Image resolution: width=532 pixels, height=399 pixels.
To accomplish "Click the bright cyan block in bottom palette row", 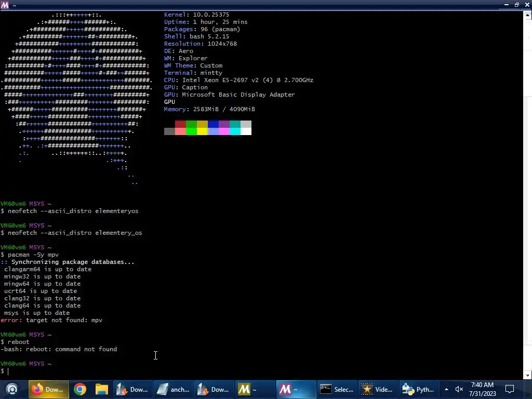I will coord(235,131).
